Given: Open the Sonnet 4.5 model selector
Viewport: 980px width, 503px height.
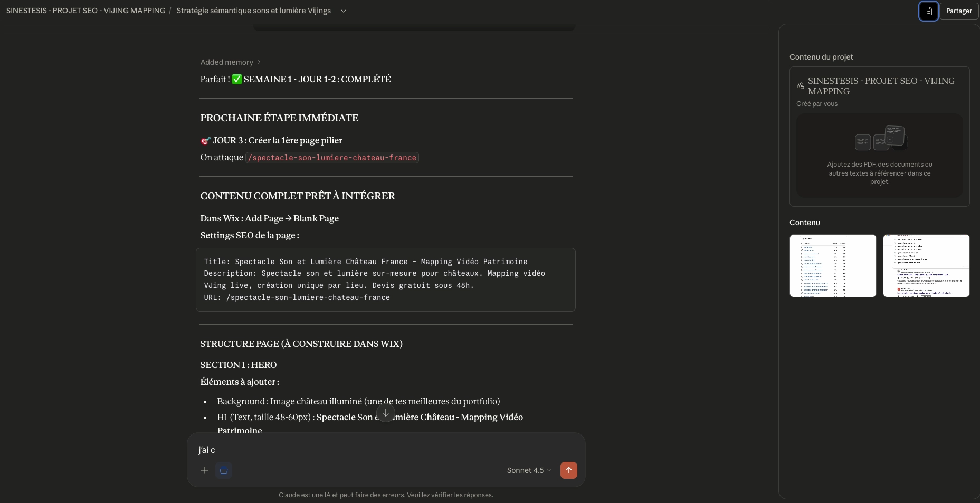Looking at the screenshot, I should point(528,470).
